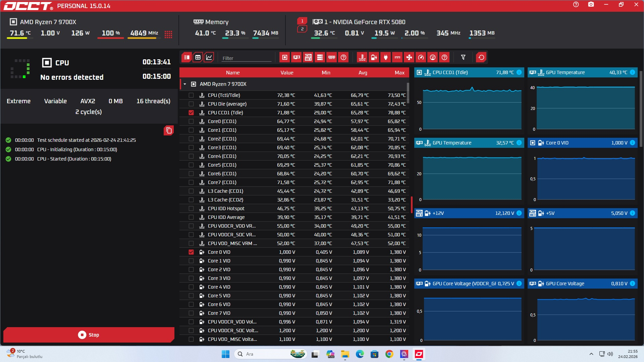Enable CPU (Tctl/Tdie) checkbox

click(x=191, y=95)
